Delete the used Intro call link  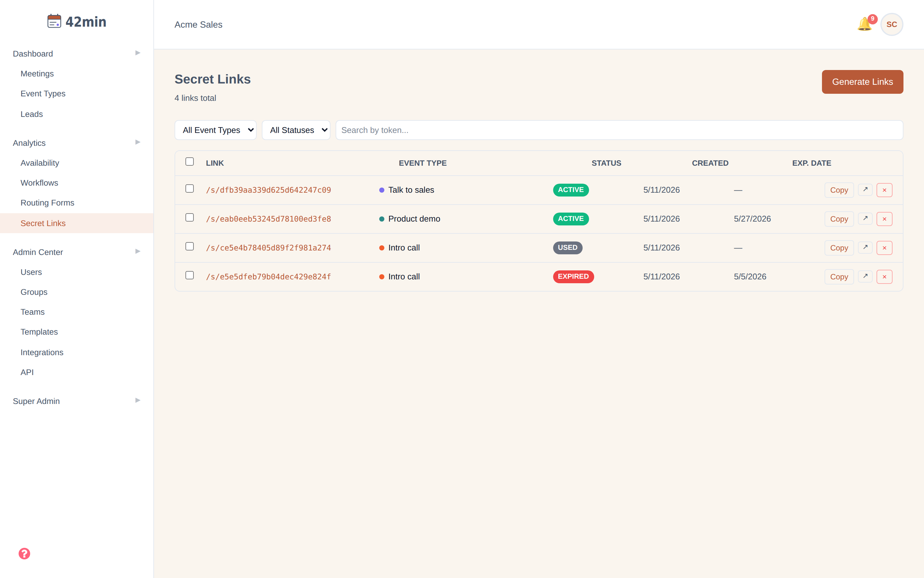coord(884,248)
